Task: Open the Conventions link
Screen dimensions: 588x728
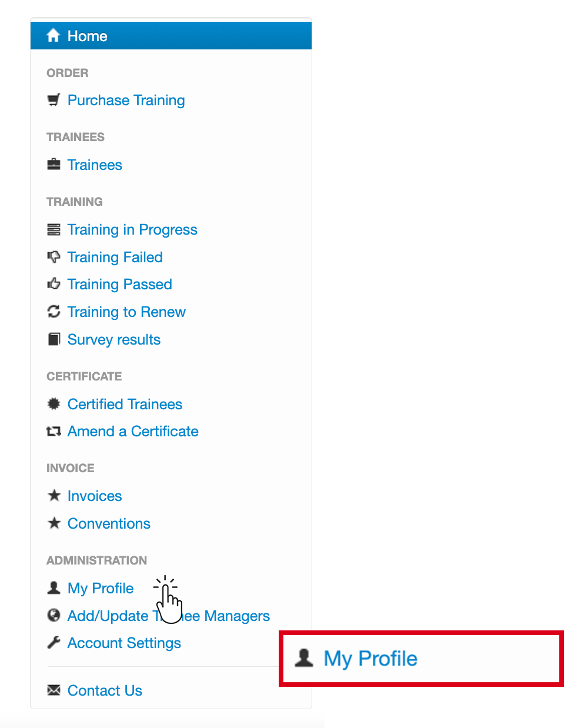Action: click(109, 523)
